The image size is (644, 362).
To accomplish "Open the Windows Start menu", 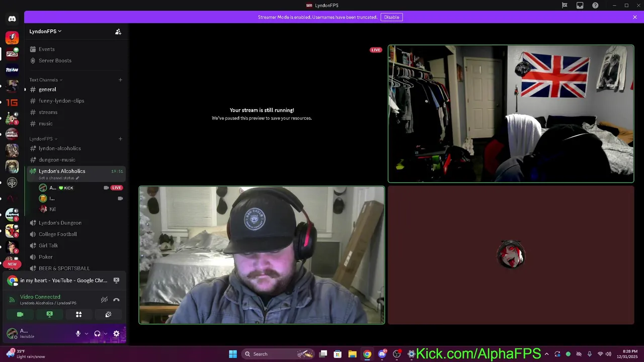I will (x=232, y=354).
